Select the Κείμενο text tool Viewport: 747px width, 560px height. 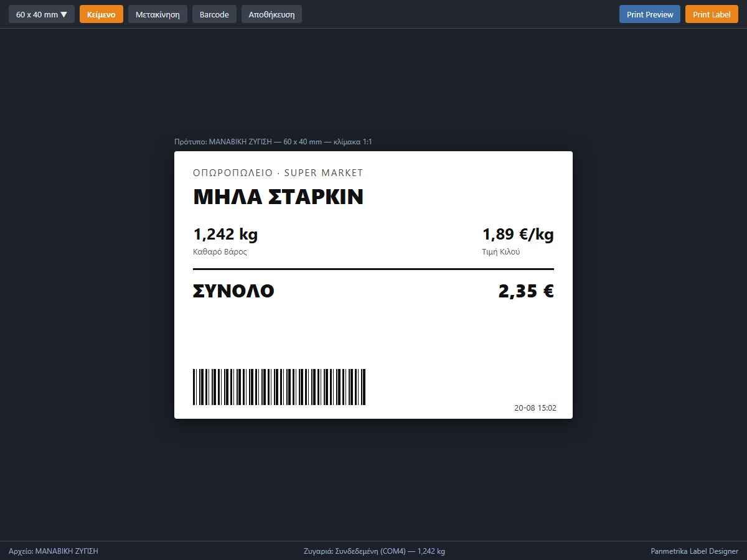(x=101, y=14)
